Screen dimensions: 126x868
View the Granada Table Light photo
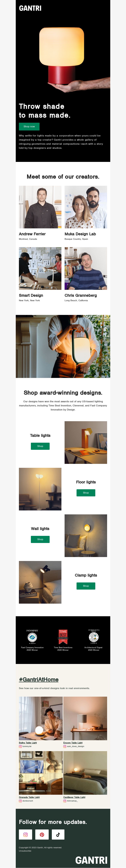point(41,773)
